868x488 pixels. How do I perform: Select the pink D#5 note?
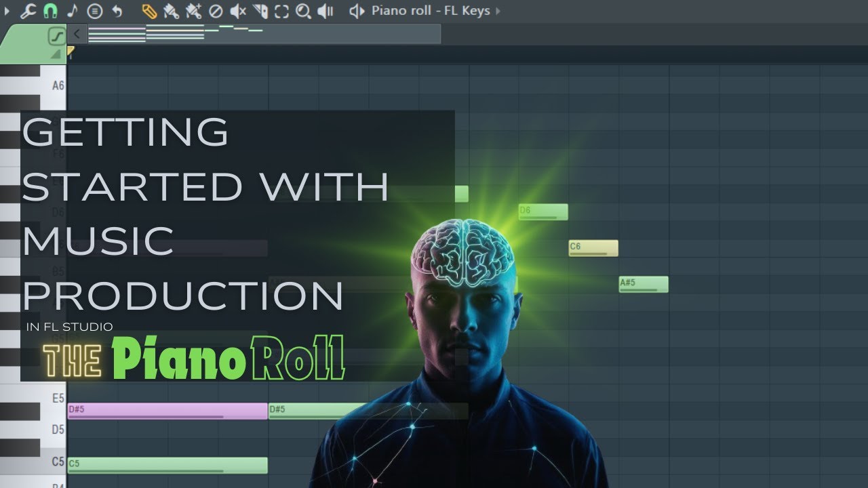(x=167, y=411)
